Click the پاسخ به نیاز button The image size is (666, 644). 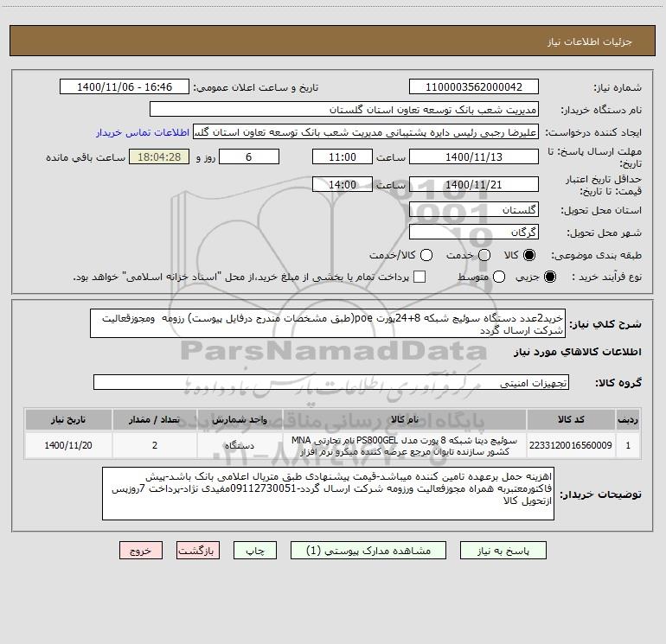(x=503, y=551)
